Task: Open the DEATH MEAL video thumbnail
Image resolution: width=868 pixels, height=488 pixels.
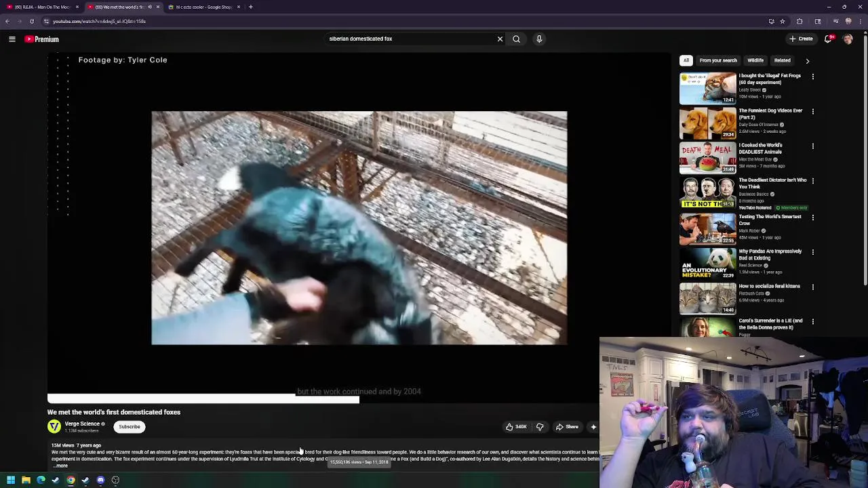Action: [707, 157]
